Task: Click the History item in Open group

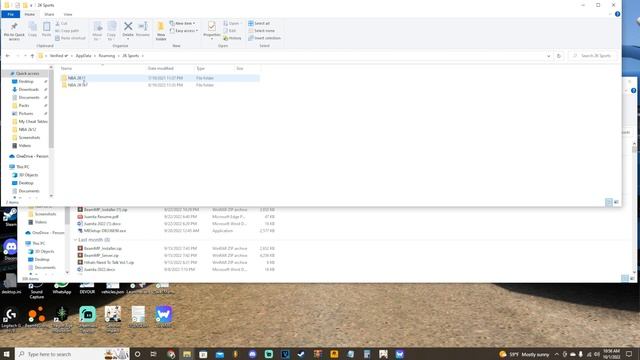Action: click(x=232, y=38)
